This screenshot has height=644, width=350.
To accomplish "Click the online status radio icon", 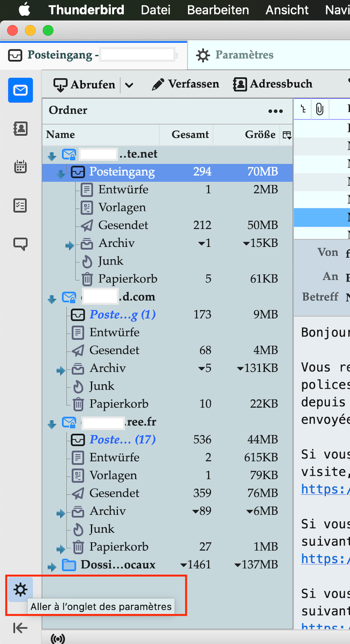I will 57,639.
